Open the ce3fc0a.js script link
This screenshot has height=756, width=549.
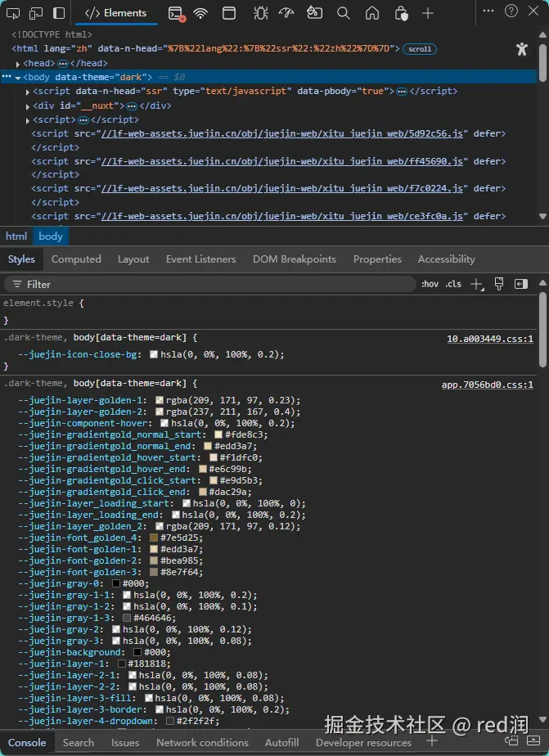[x=282, y=216]
